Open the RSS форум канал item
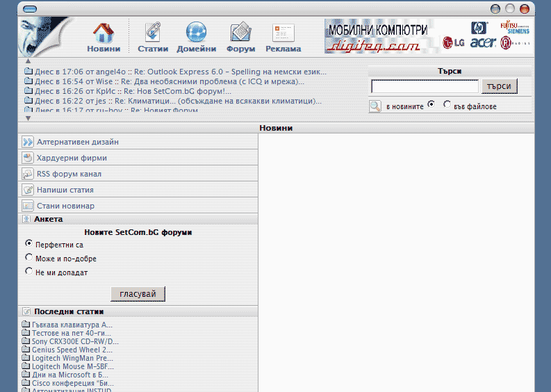Viewport: 551px width, 392px height. [69, 174]
